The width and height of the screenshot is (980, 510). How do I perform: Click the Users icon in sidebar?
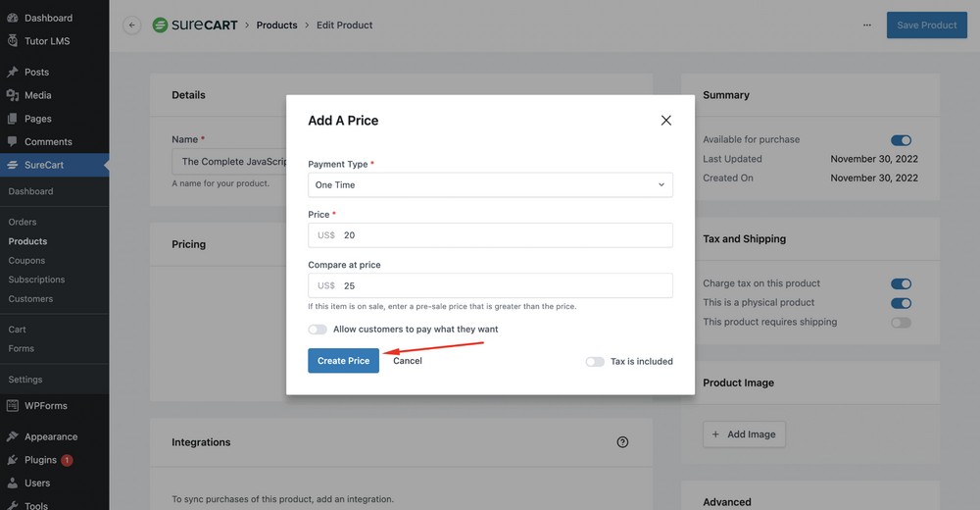[x=13, y=484]
